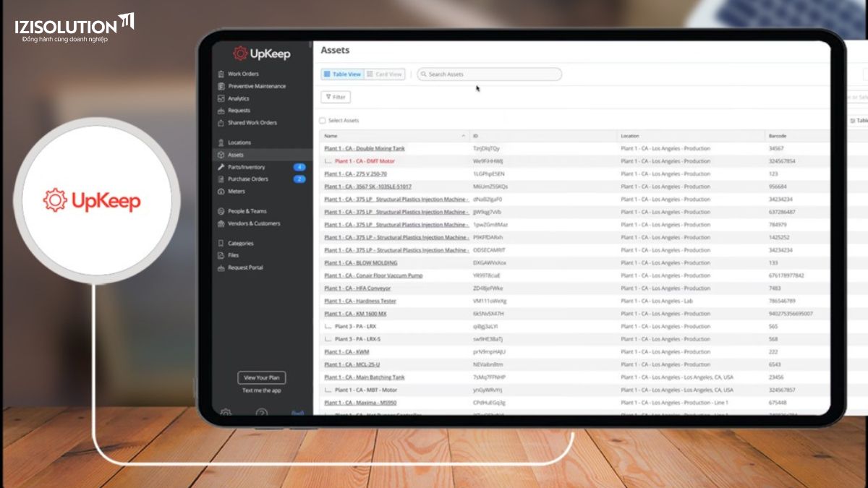The width and height of the screenshot is (868, 488).
Task: Click into the Search Assets field
Action: [x=492, y=74]
